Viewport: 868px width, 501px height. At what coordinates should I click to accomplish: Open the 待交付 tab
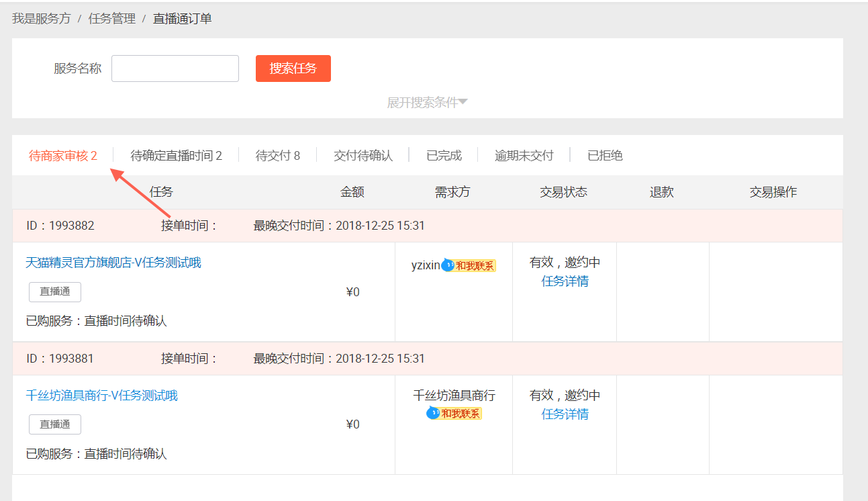[277, 156]
